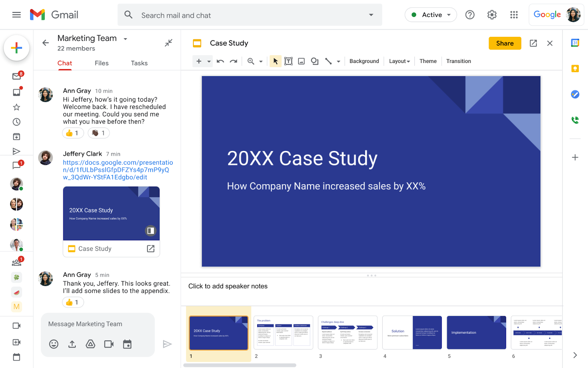
Task: Switch to the Files tab
Action: [101, 63]
